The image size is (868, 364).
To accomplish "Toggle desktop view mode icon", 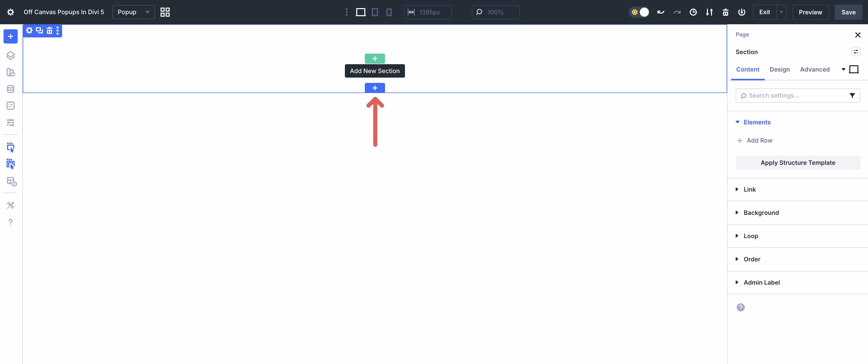I will (361, 12).
